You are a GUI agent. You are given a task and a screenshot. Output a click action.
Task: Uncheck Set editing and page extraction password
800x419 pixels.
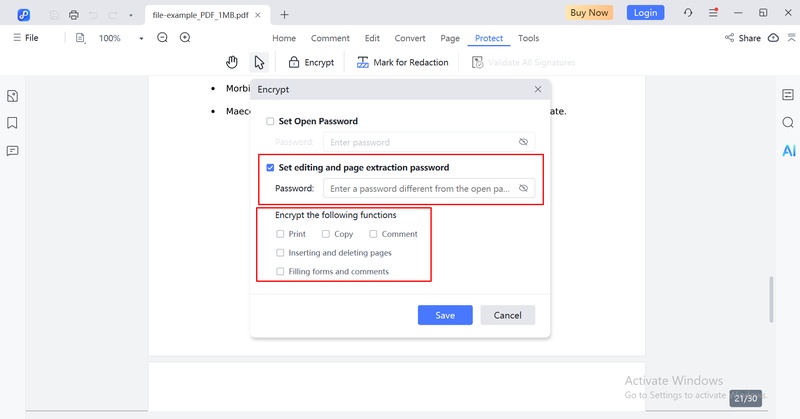[x=270, y=167]
